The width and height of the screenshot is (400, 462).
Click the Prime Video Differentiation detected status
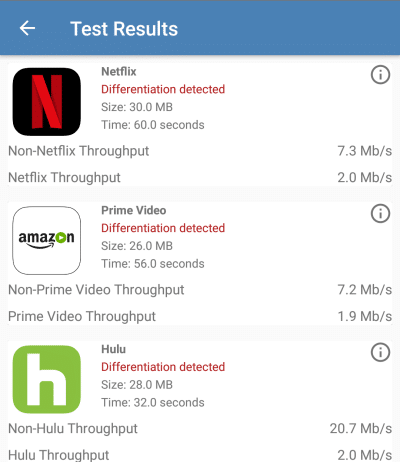163,228
